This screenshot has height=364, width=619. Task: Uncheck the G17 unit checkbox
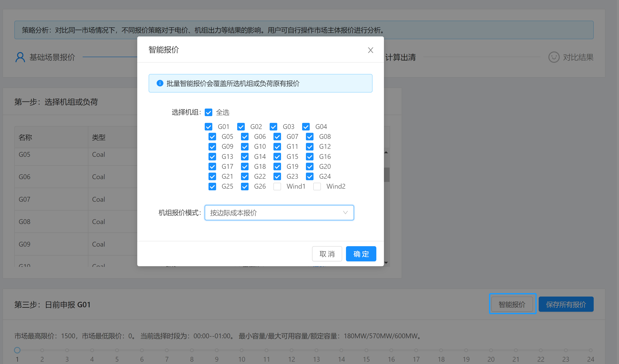click(x=212, y=167)
